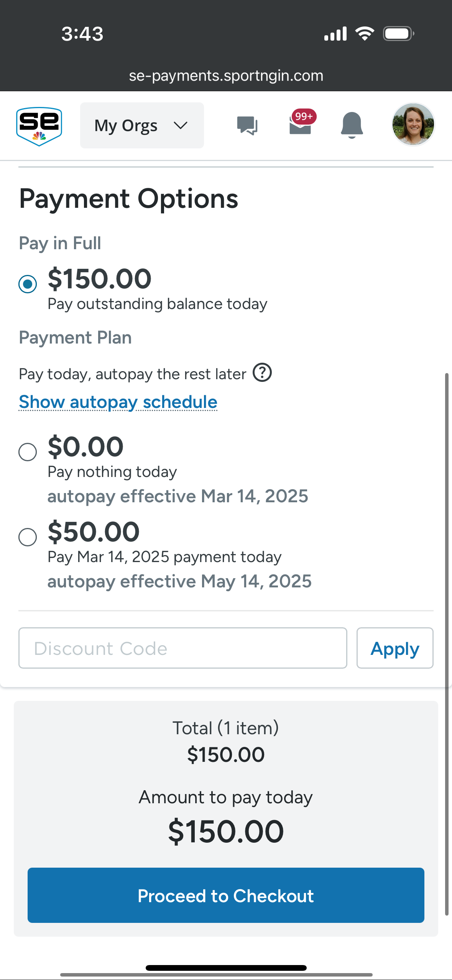The width and height of the screenshot is (452, 980).
Task: Tap the se-payments.sportngin.com address bar
Action: (x=226, y=76)
